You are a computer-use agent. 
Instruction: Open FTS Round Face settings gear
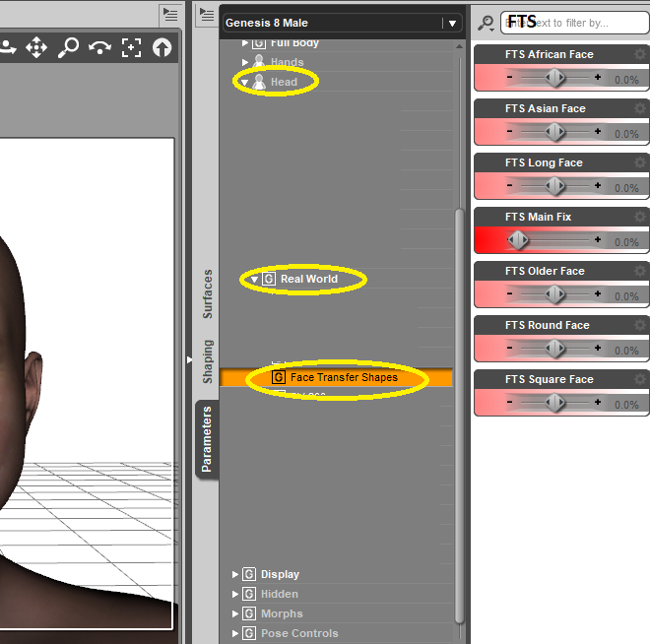pyautogui.click(x=640, y=325)
